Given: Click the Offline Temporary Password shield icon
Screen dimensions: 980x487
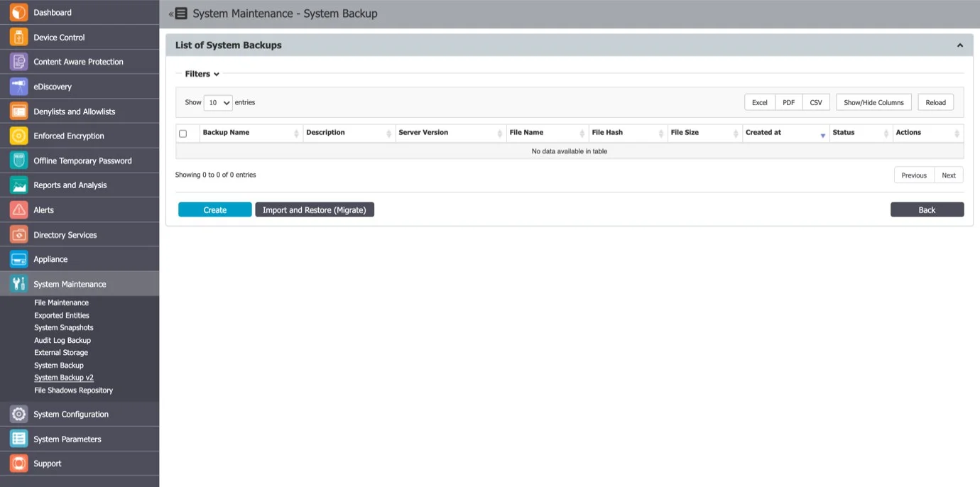Looking at the screenshot, I should 19,160.
